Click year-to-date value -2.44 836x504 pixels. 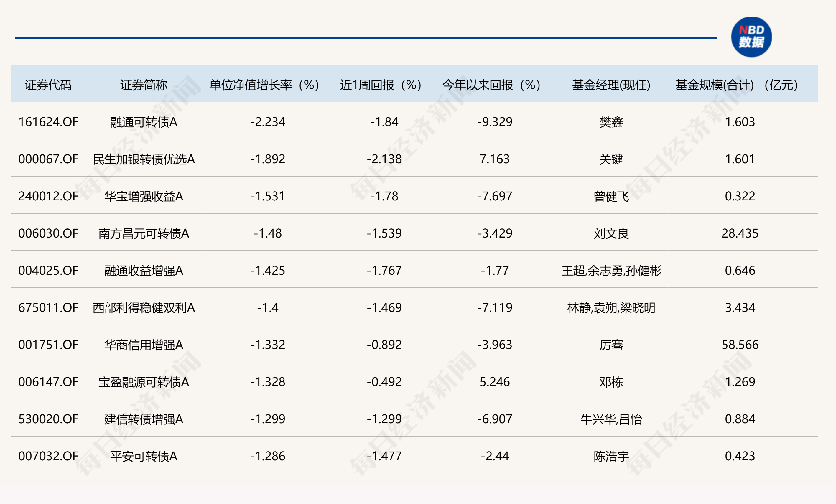(495, 456)
